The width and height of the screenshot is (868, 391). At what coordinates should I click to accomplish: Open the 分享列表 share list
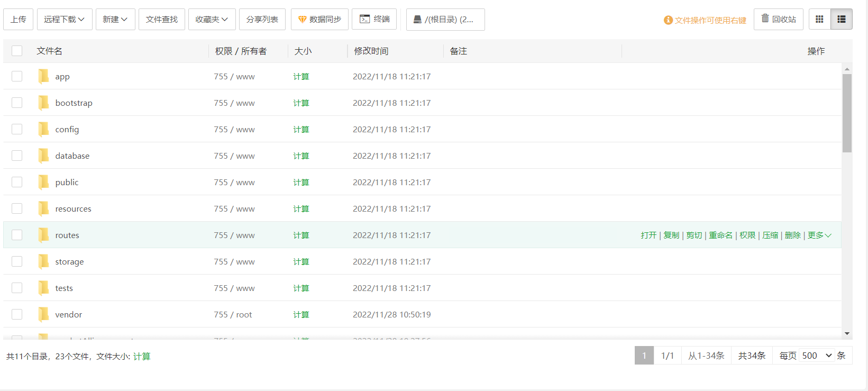click(x=262, y=19)
